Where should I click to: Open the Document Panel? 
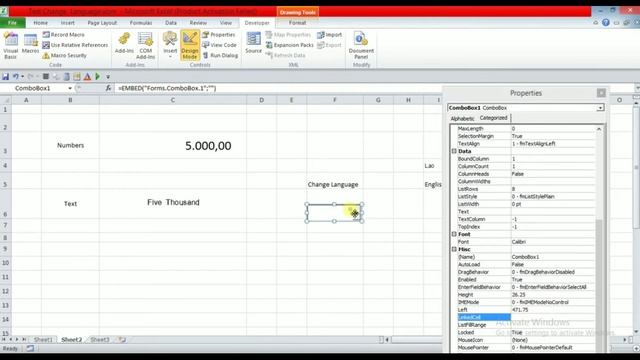[x=361, y=46]
